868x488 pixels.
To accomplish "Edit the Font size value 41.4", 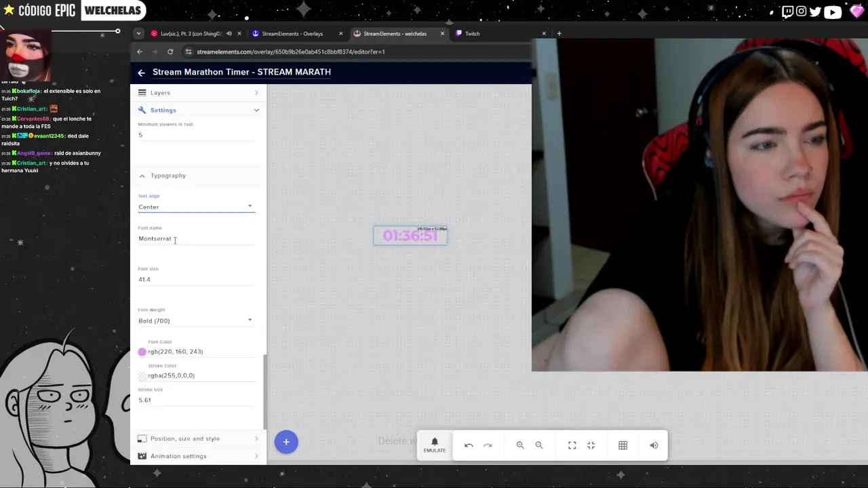I will 196,279.
